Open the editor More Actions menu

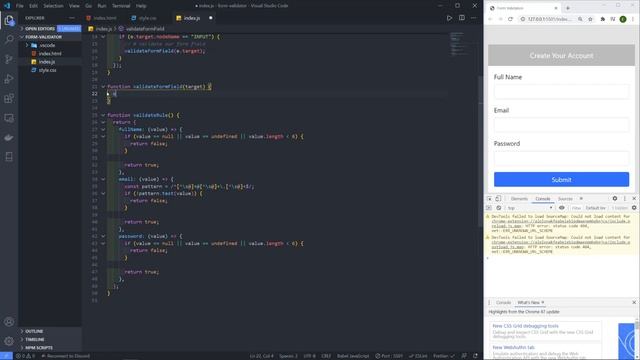click(473, 18)
